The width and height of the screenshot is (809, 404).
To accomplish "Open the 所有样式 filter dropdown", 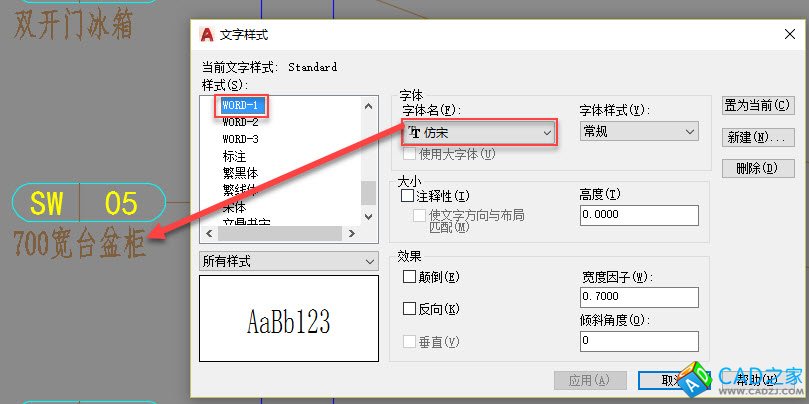I will tap(288, 261).
